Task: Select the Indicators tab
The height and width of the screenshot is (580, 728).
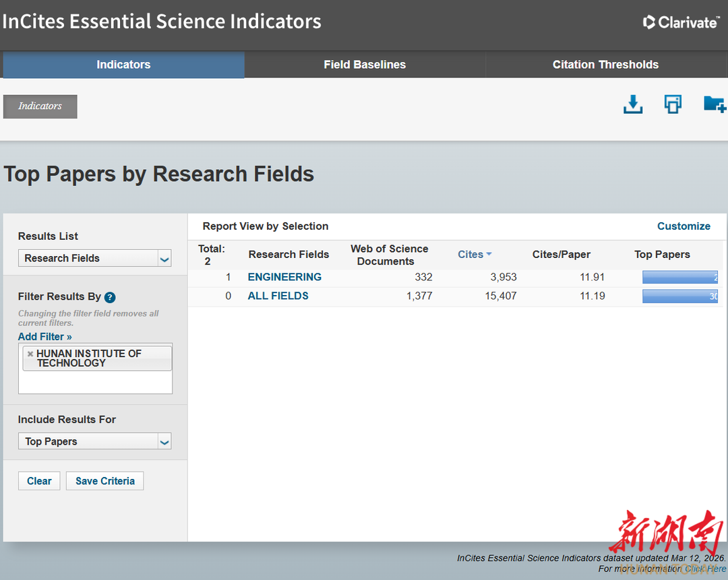Action: pyautogui.click(x=123, y=65)
